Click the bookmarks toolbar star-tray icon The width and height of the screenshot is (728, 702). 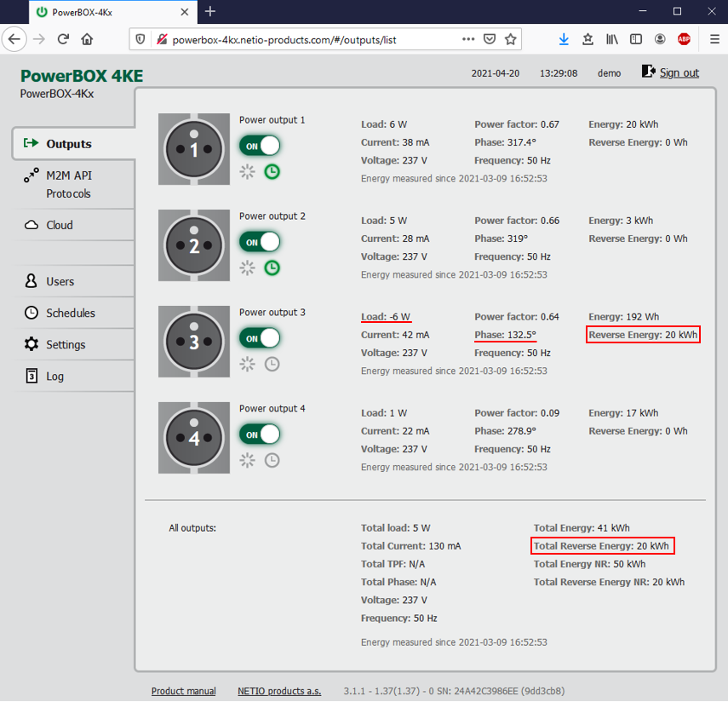tap(588, 39)
